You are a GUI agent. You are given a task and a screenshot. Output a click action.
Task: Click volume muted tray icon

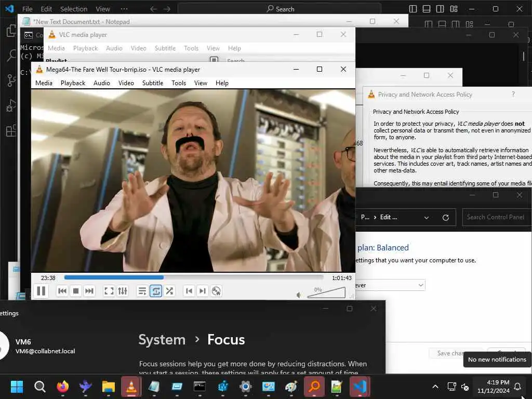(465, 387)
